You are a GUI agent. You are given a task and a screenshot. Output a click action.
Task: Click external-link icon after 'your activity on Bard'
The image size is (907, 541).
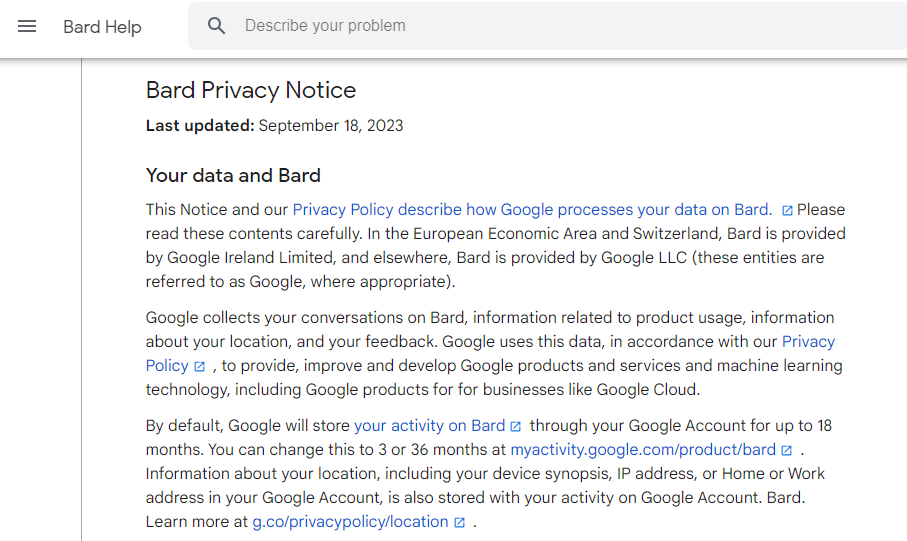click(x=515, y=426)
